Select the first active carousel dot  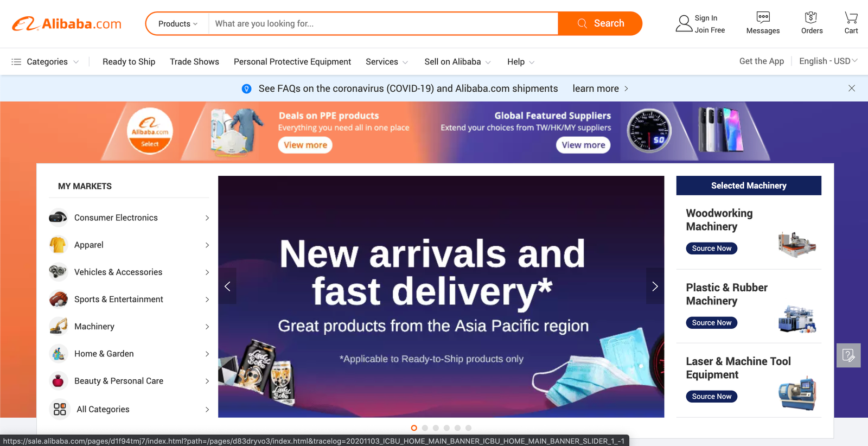tap(414, 428)
